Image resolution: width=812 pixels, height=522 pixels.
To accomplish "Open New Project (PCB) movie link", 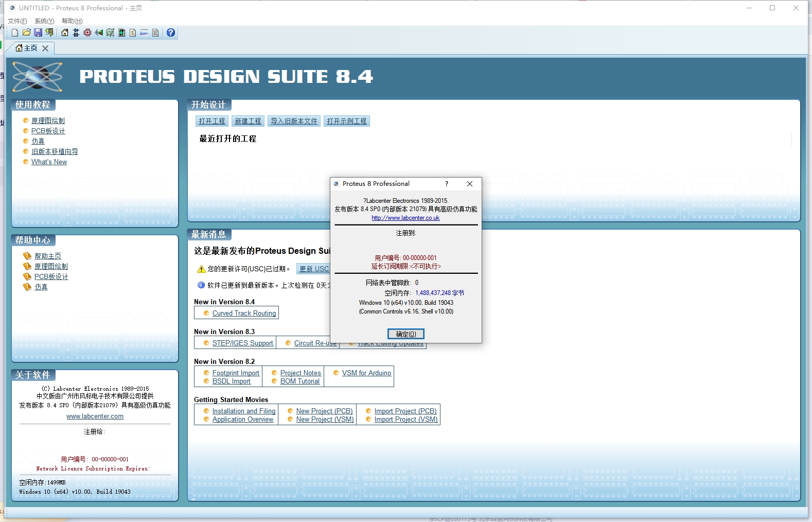I will pyautogui.click(x=325, y=411).
